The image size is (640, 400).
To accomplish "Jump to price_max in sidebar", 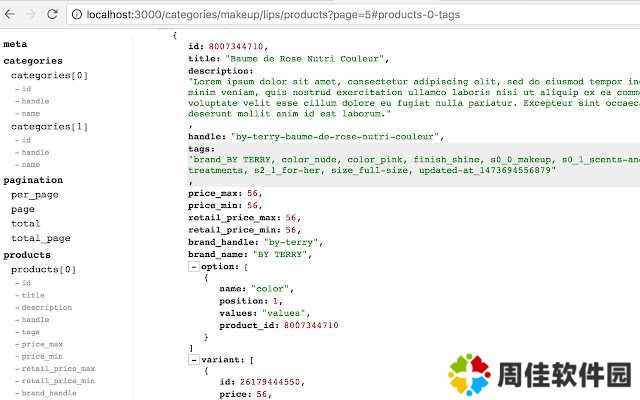I will [43, 344].
